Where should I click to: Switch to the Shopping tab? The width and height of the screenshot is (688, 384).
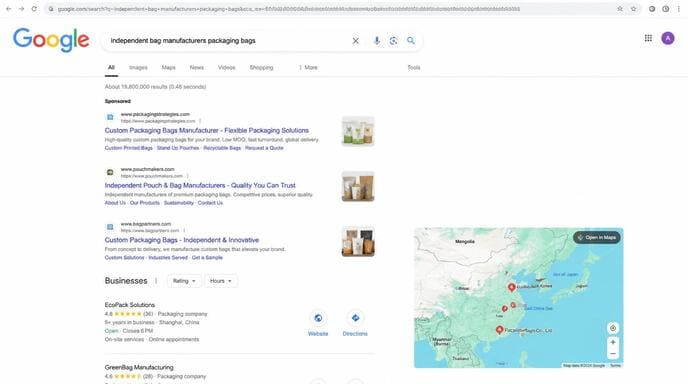(x=262, y=68)
